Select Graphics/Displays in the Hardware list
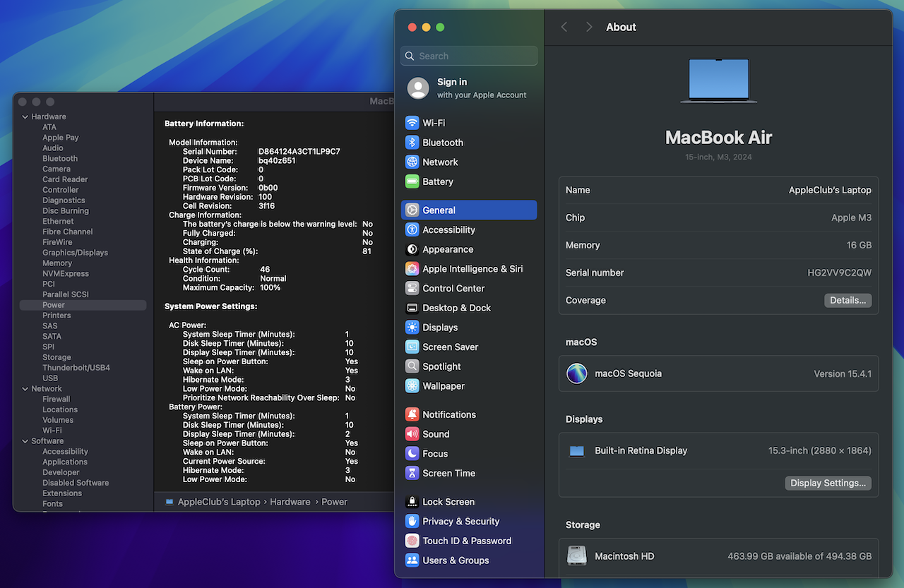Screen dimensions: 904x588 point(75,253)
